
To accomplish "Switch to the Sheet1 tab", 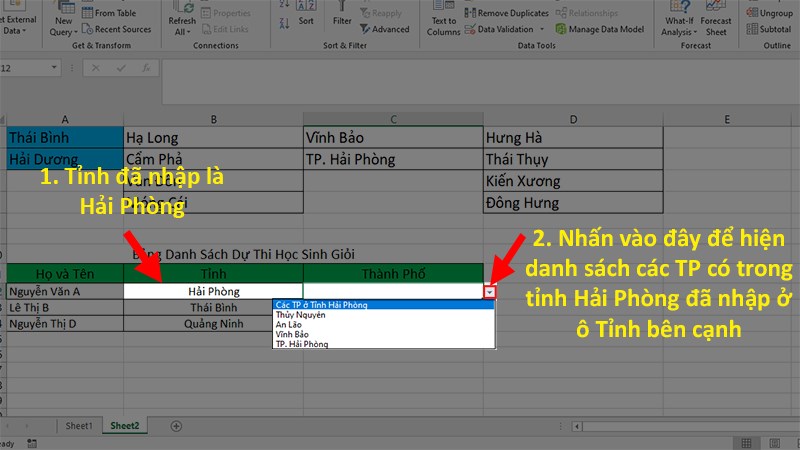I will click(x=79, y=426).
